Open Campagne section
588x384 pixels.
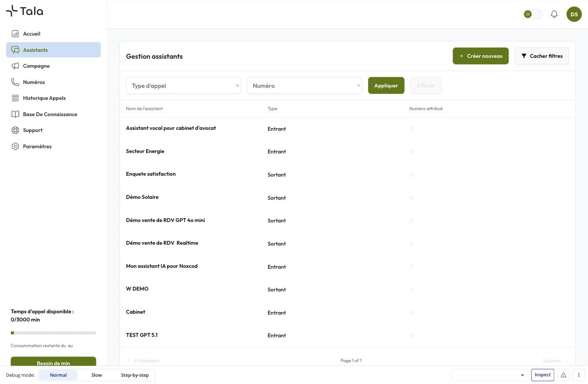coord(53,66)
